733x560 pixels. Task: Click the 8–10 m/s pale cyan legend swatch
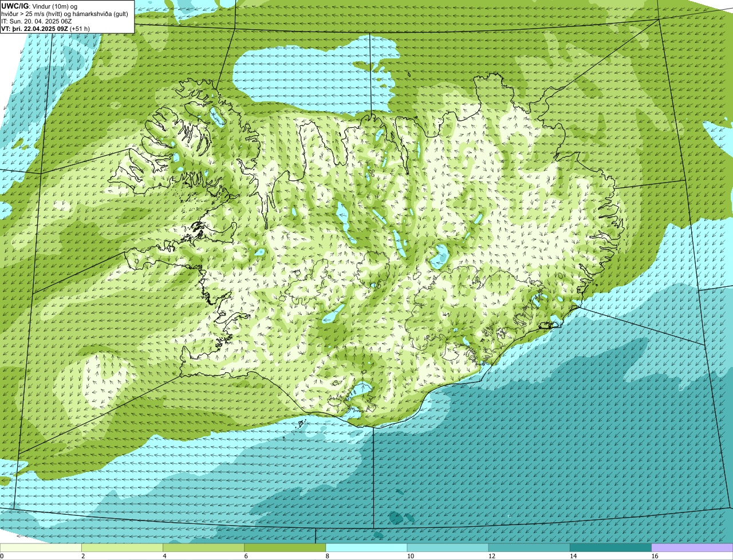tap(366, 547)
